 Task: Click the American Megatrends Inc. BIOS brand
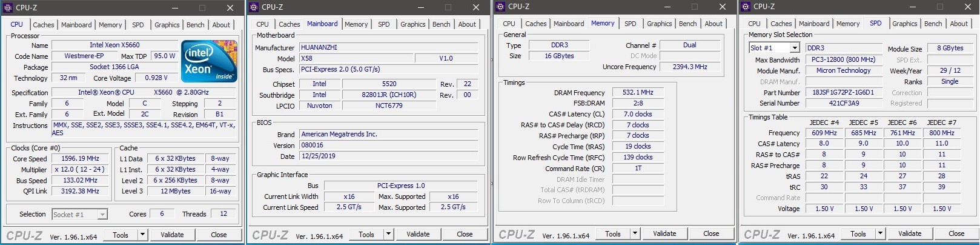388,134
